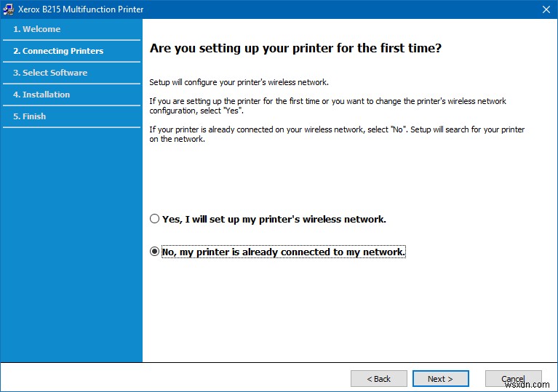Choose No, printer is already connected

click(154, 252)
